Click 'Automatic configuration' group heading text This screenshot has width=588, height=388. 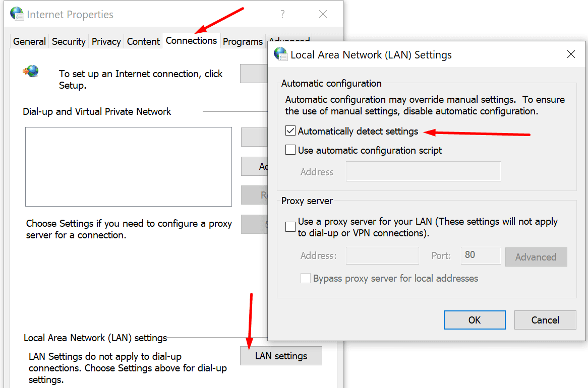331,83
